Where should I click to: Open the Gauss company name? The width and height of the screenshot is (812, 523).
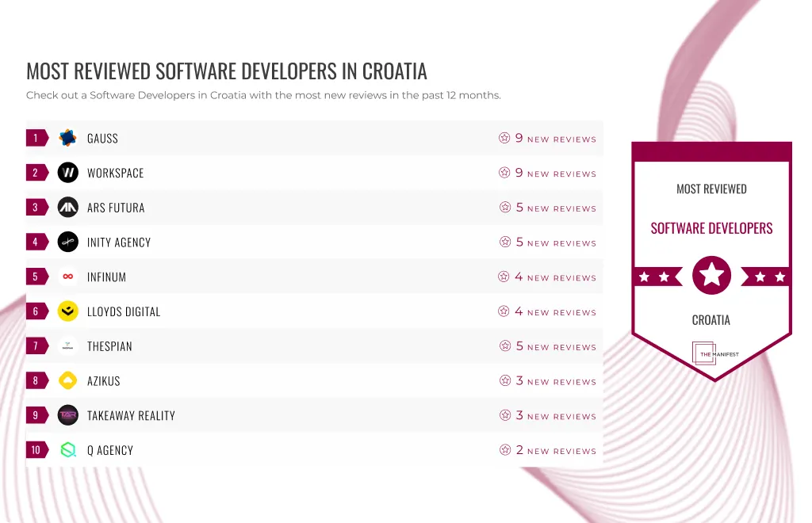(x=102, y=139)
